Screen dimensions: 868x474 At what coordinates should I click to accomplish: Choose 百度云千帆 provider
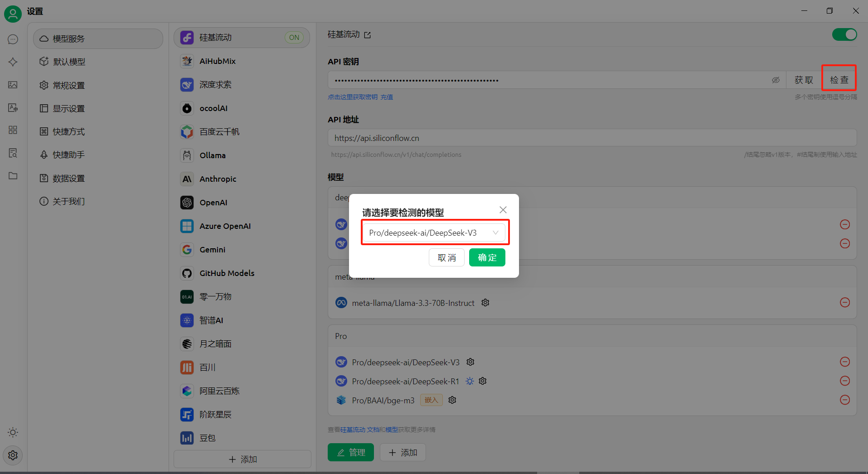(242, 132)
